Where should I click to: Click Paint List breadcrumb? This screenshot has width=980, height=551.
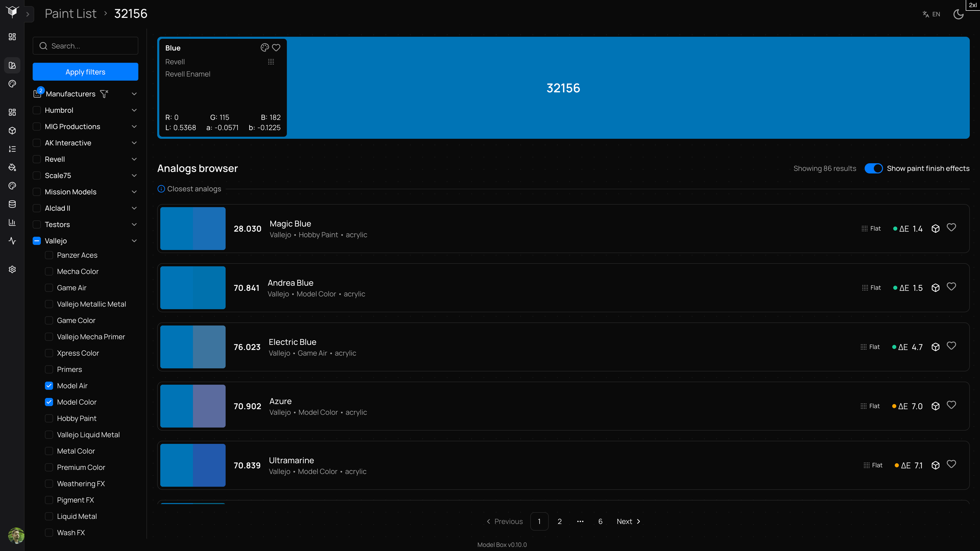(x=70, y=14)
